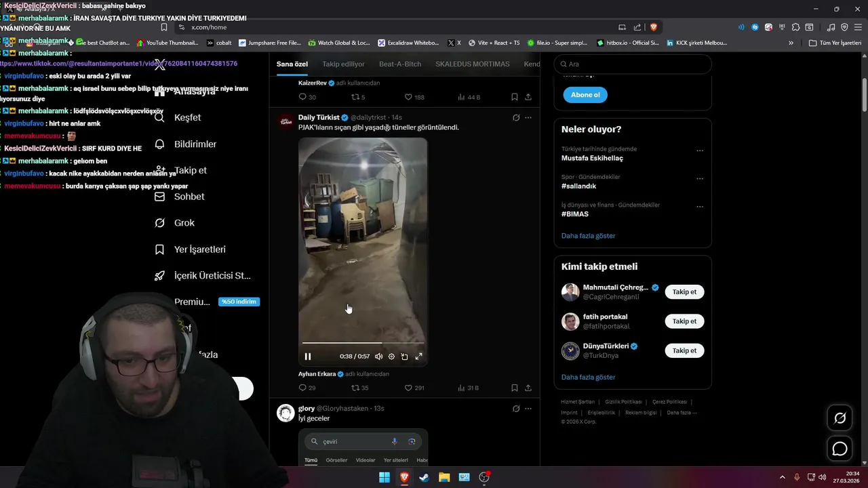Share the KaizerRev post
The height and width of the screenshot is (488, 868).
click(x=528, y=97)
